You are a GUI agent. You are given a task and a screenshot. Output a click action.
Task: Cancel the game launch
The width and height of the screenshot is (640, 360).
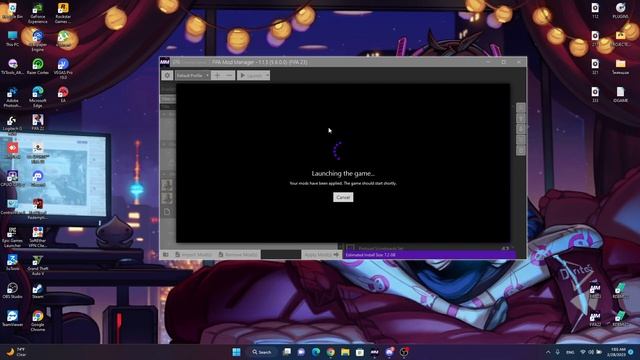point(343,197)
